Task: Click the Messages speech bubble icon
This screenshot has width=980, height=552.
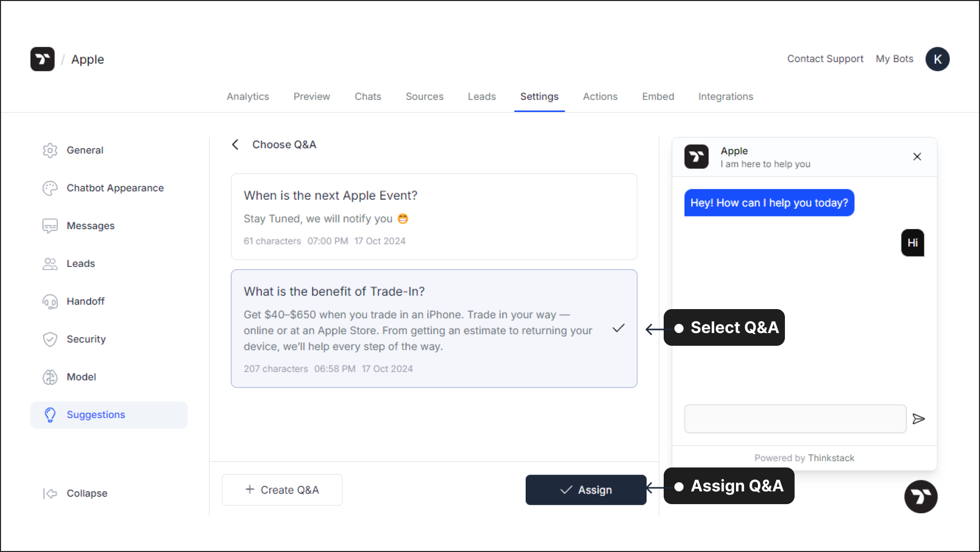Action: 50,226
